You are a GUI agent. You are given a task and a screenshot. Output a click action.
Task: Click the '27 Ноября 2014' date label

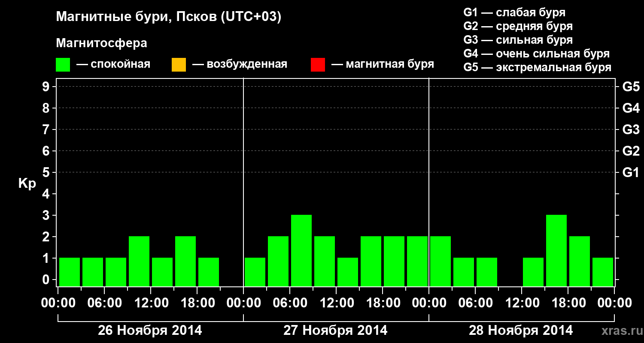(335, 331)
